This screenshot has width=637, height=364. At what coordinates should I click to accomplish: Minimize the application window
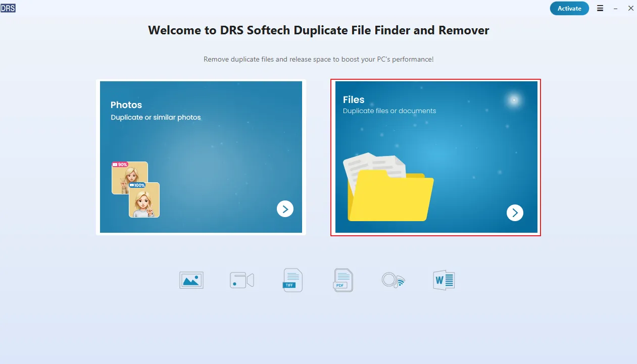click(x=616, y=8)
